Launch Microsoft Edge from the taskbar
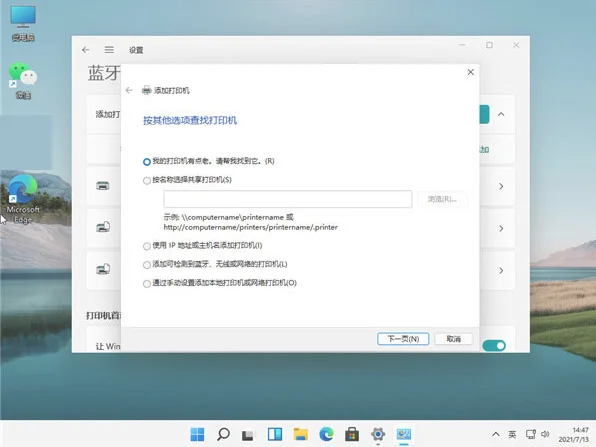596x447 pixels. (326, 434)
